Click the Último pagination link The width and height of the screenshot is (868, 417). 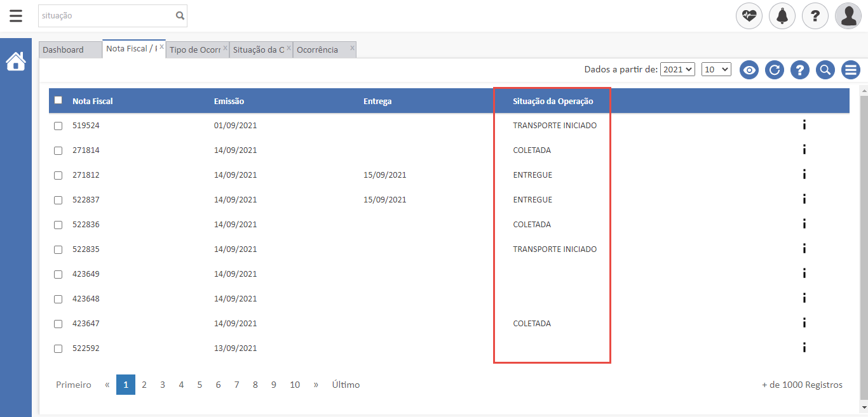(346, 385)
